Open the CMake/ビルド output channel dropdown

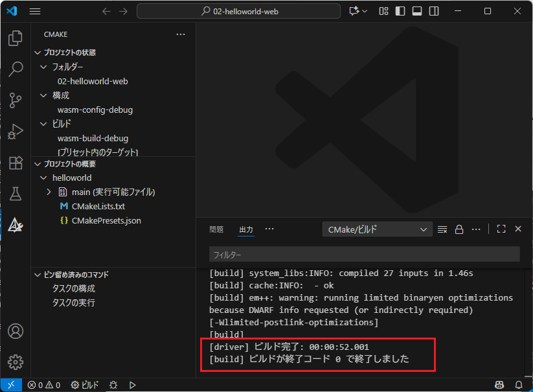[x=378, y=229]
